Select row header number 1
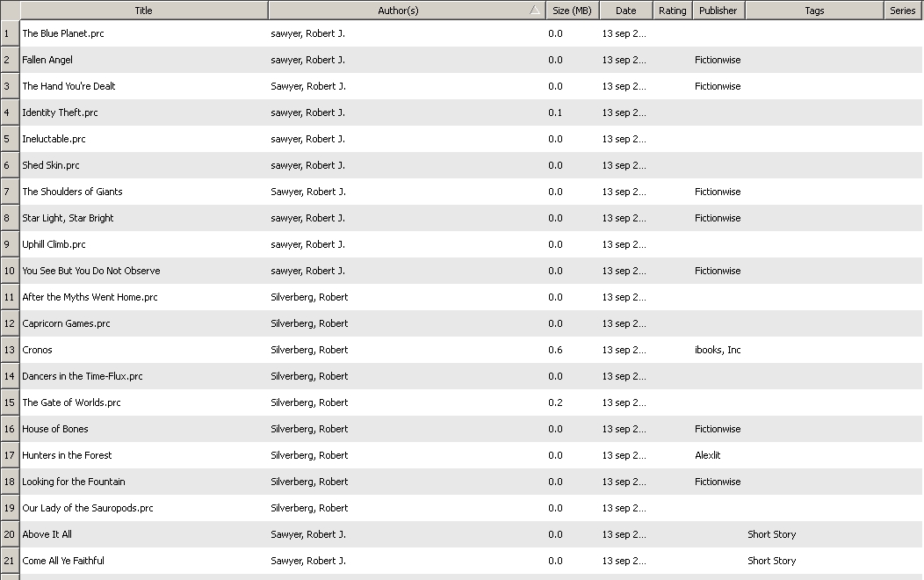Viewport: 924px width, 580px height. point(10,33)
